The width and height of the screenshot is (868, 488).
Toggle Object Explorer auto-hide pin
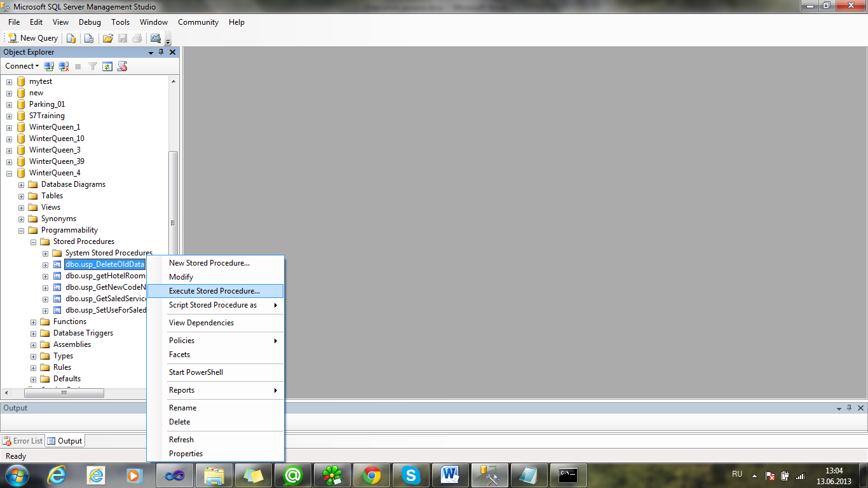click(x=161, y=52)
